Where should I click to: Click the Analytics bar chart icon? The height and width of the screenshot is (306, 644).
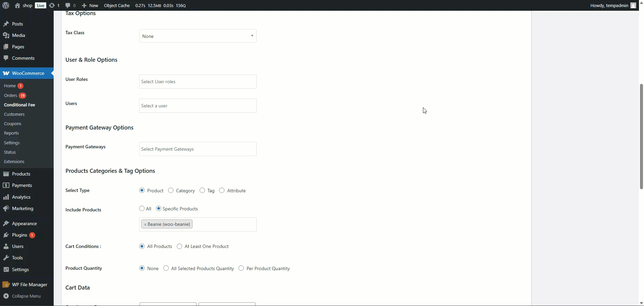6,197
